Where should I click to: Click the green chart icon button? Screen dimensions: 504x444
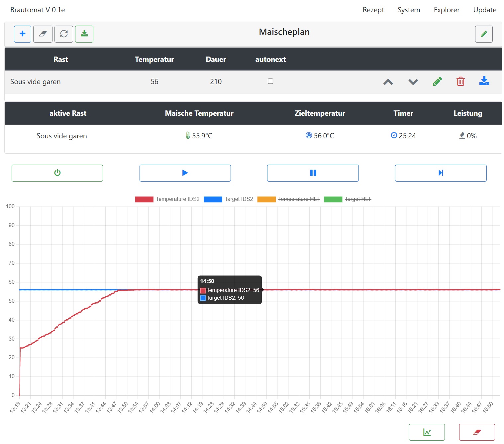pyautogui.click(x=427, y=432)
